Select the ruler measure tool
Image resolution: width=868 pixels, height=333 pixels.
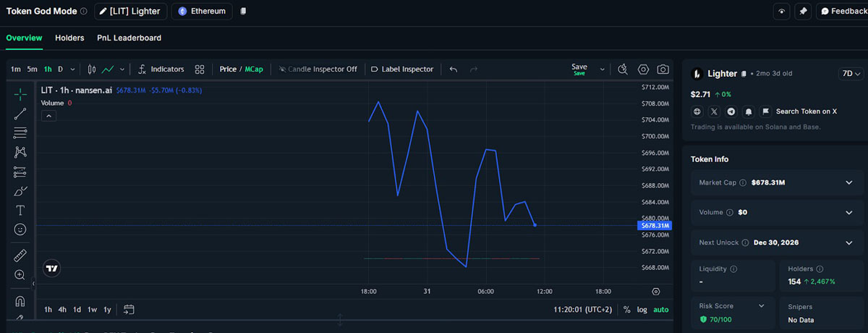(x=20, y=256)
